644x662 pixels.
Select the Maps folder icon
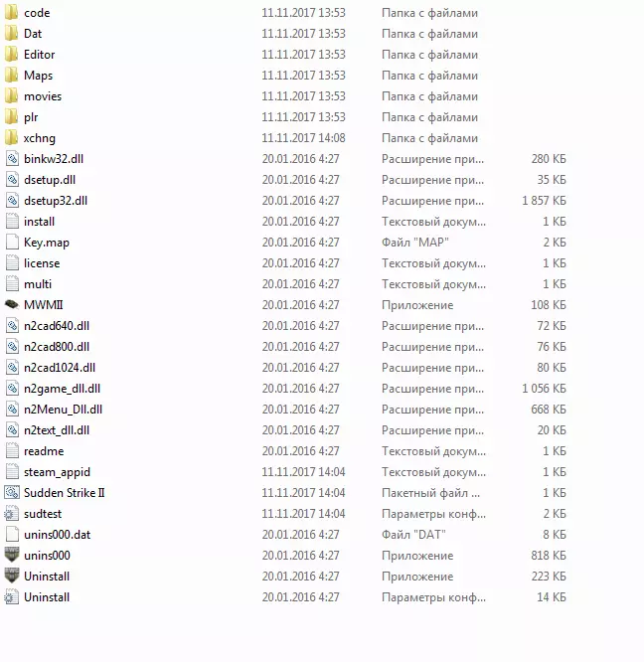(12, 76)
